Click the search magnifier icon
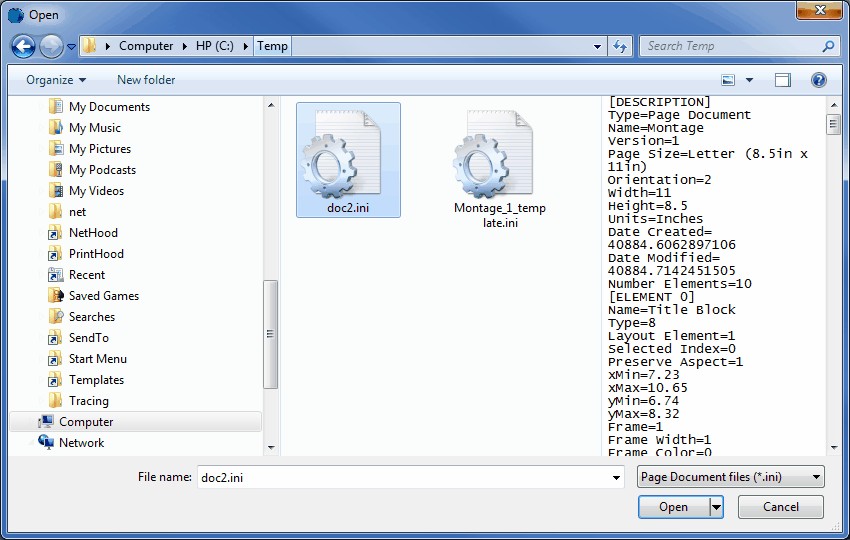This screenshot has height=540, width=850. coord(828,46)
